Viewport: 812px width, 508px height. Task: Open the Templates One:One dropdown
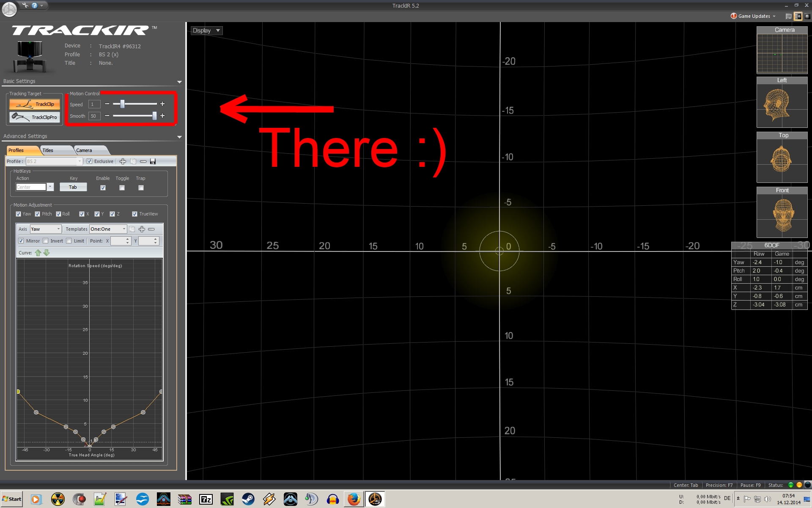point(108,229)
